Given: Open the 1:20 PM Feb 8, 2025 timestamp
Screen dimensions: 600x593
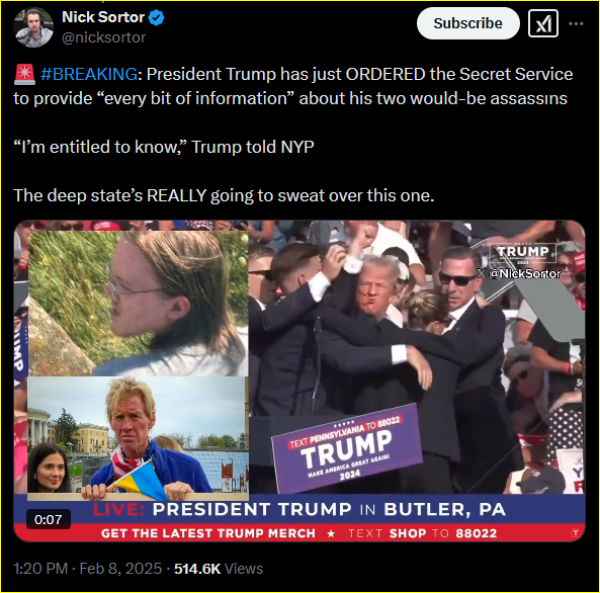Looking at the screenshot, I should coord(88,569).
